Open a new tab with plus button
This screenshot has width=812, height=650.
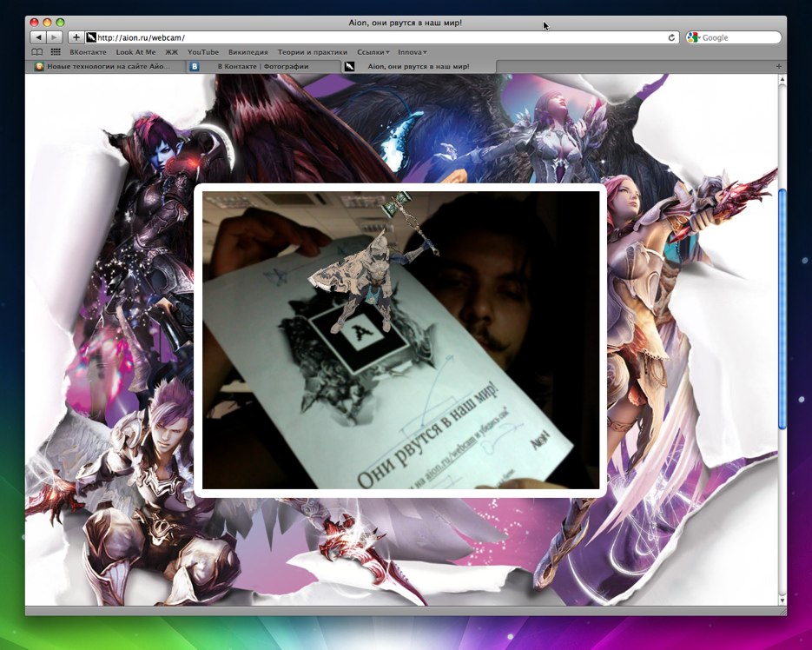click(x=778, y=66)
